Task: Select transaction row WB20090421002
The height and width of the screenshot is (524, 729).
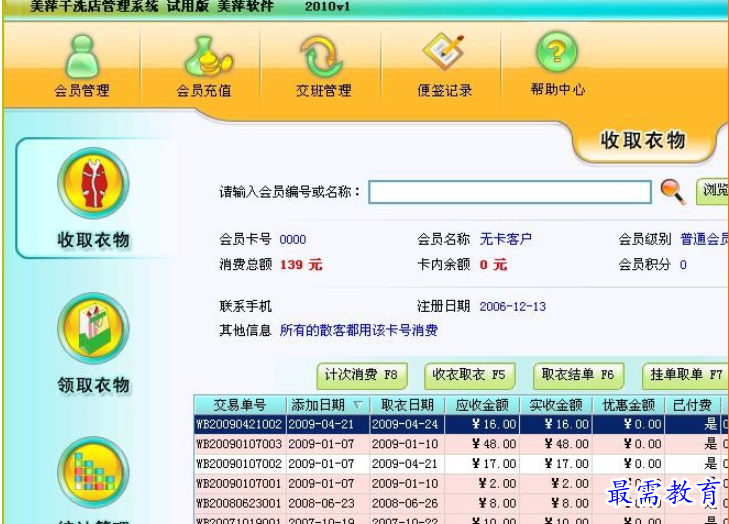Action: pos(239,425)
